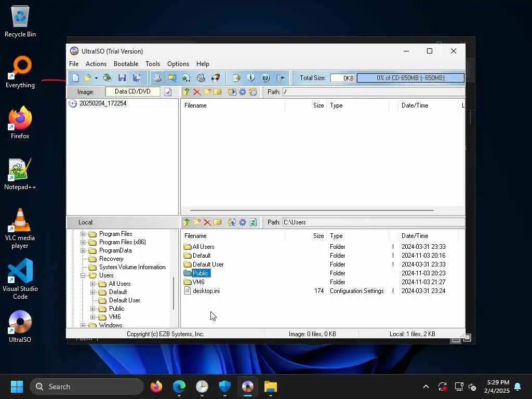Click the Save floppy disk icon
The width and height of the screenshot is (532, 399).
click(122, 78)
